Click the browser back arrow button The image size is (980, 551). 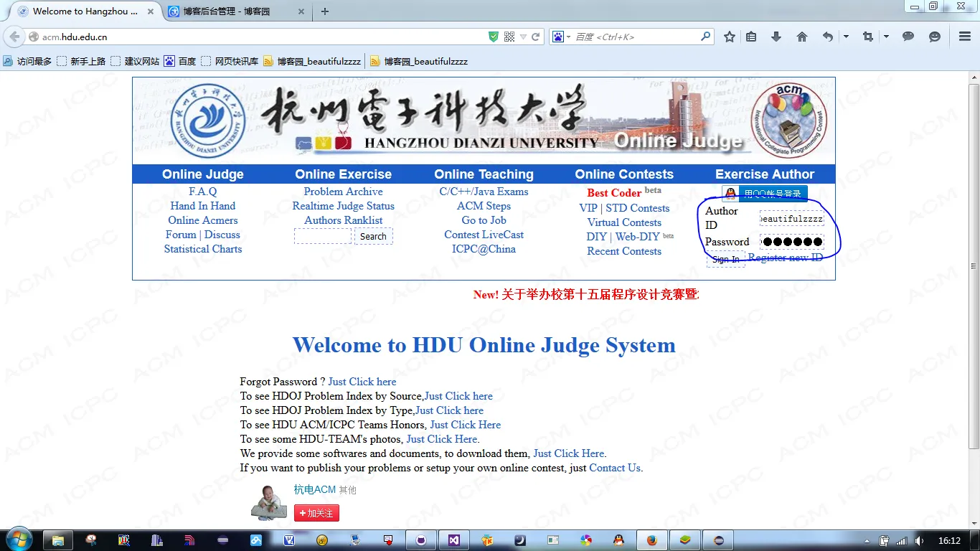pyautogui.click(x=14, y=37)
